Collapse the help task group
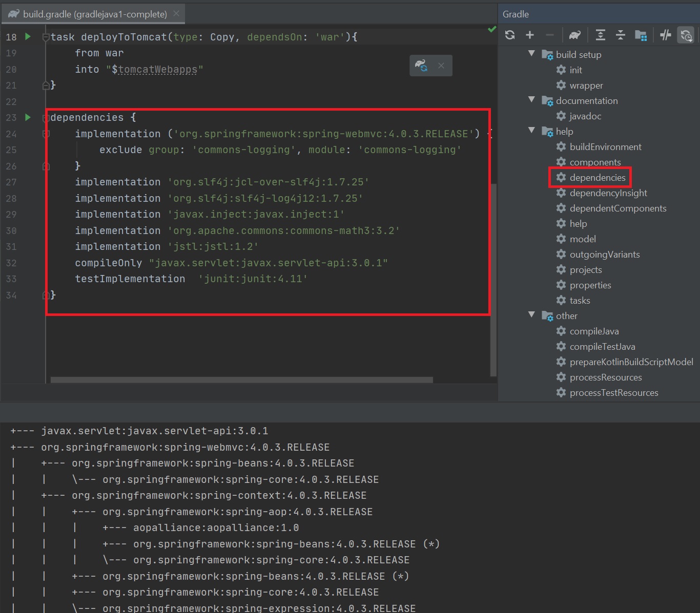Image resolution: width=700 pixels, height=613 pixels. (531, 131)
